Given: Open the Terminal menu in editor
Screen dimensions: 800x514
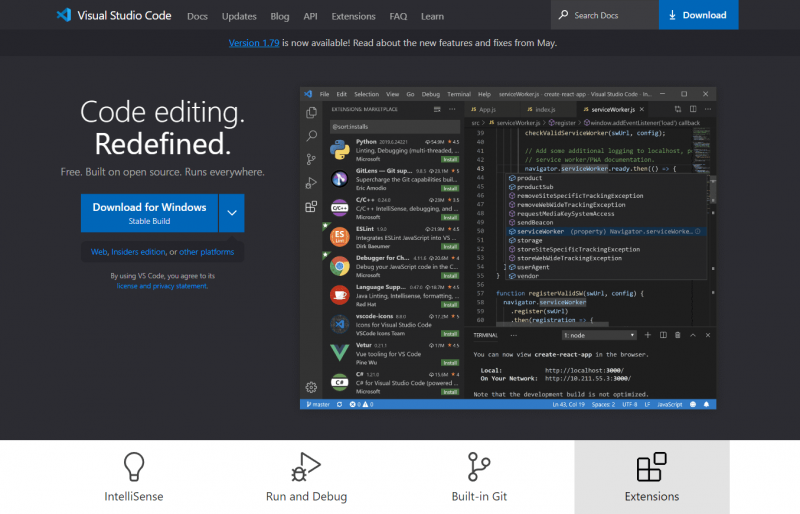Looking at the screenshot, I should click(459, 94).
